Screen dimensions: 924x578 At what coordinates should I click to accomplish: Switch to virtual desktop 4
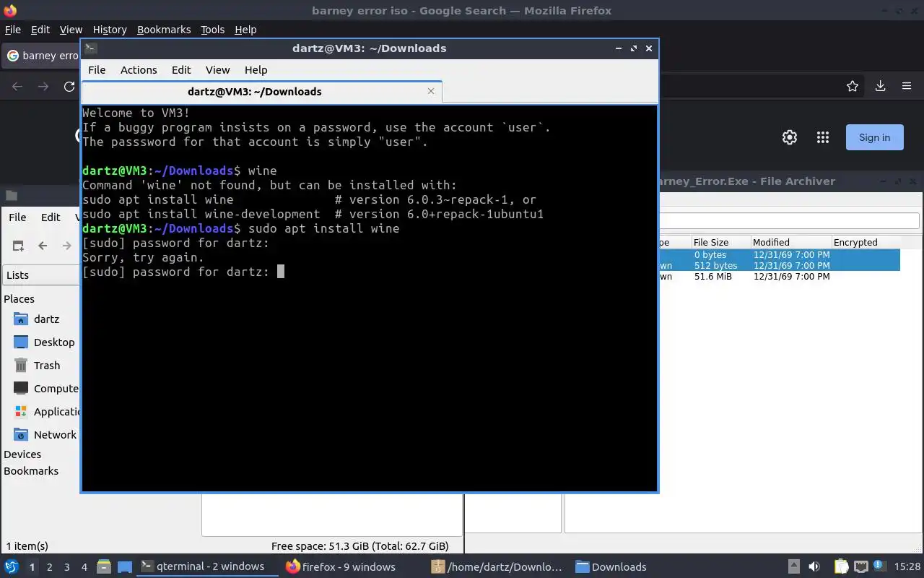pos(84,567)
